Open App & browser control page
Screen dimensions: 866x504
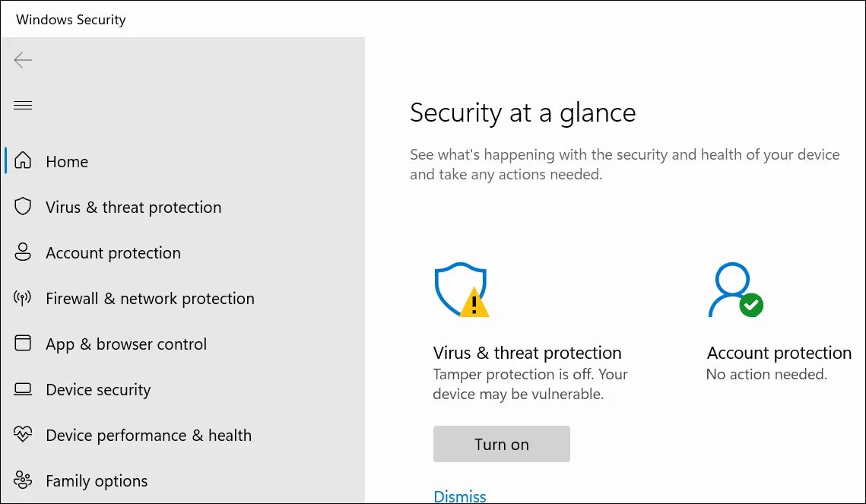click(126, 344)
